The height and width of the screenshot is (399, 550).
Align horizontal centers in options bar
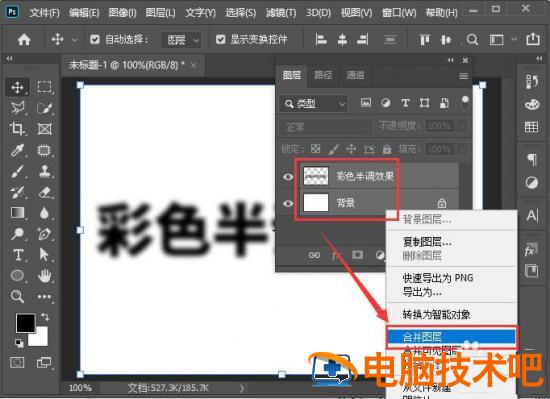coord(342,40)
